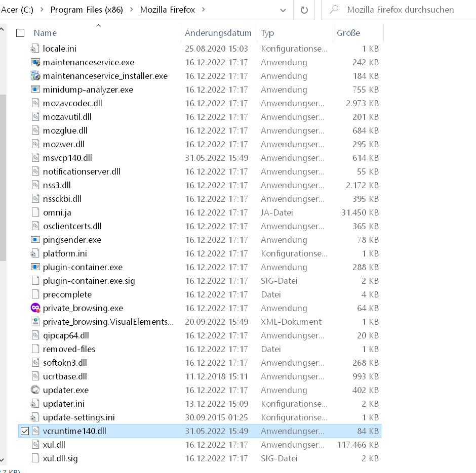The height and width of the screenshot is (473, 476).
Task: Select the nssckbi.dll file name
Action: pos(62,199)
